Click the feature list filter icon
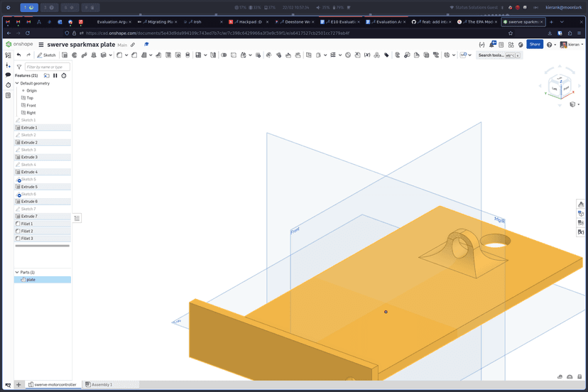This screenshot has height=392, width=588. click(19, 67)
